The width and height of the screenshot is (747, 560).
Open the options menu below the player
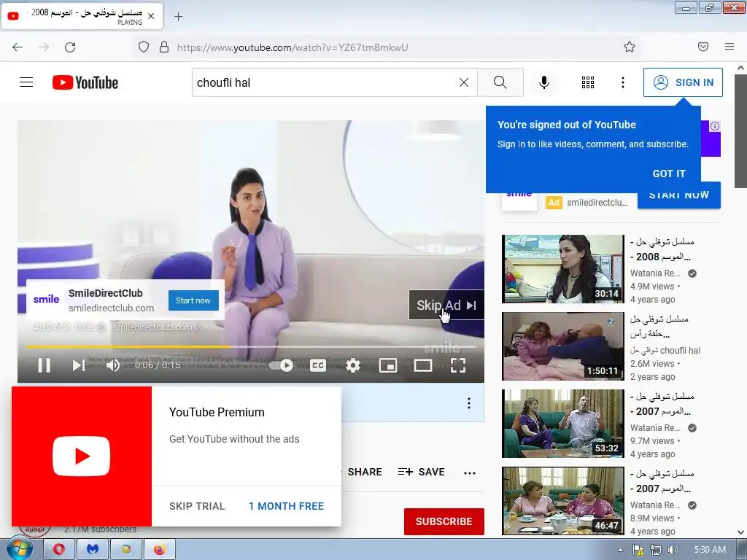[x=469, y=403]
